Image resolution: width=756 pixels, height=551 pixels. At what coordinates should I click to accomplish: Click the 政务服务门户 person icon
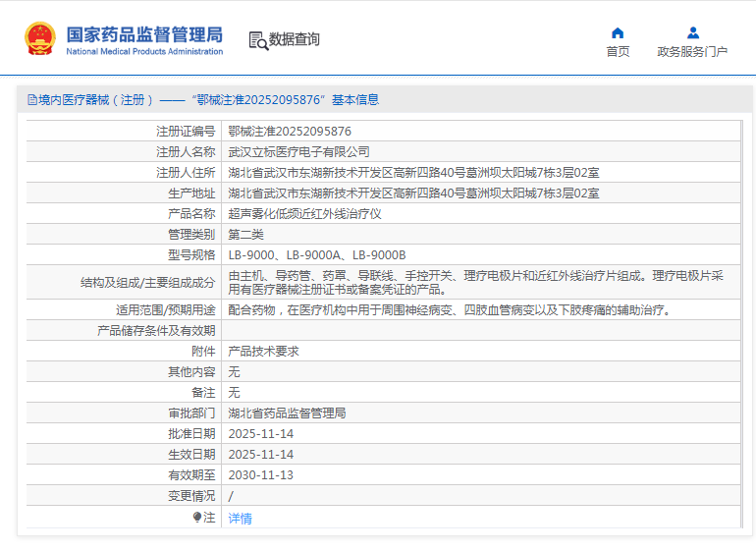pos(692,32)
